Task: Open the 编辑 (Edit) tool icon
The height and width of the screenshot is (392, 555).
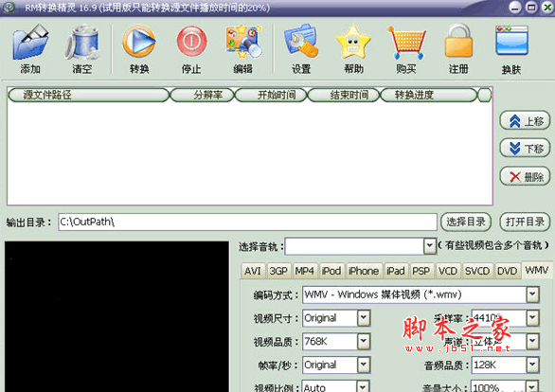Action: pos(243,41)
